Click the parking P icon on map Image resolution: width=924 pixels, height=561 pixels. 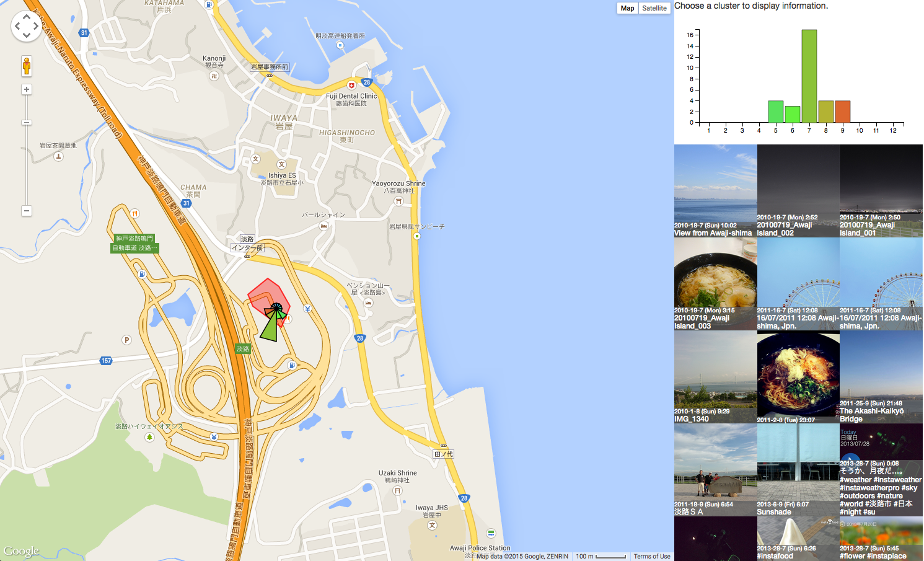pos(126,340)
